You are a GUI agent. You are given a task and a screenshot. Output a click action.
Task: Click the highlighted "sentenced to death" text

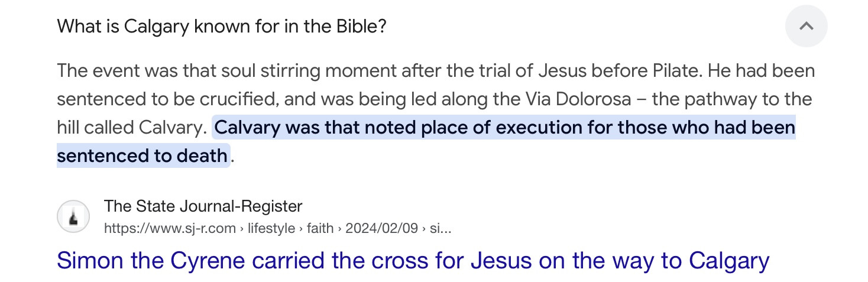142,156
